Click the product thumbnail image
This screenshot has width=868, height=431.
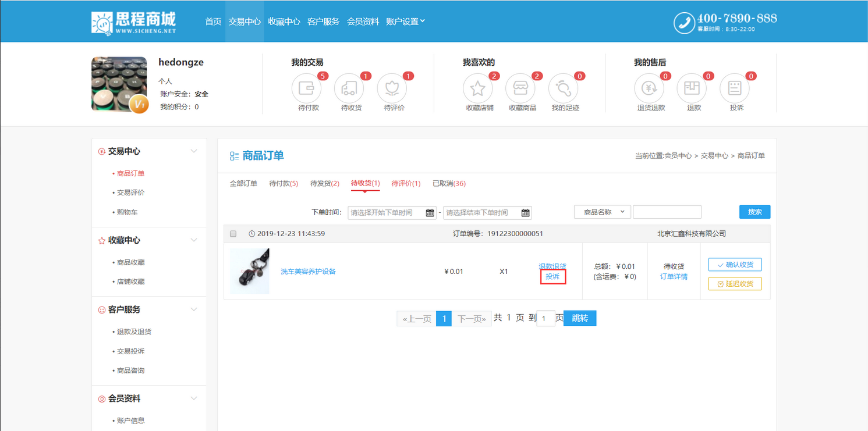pyautogui.click(x=250, y=271)
